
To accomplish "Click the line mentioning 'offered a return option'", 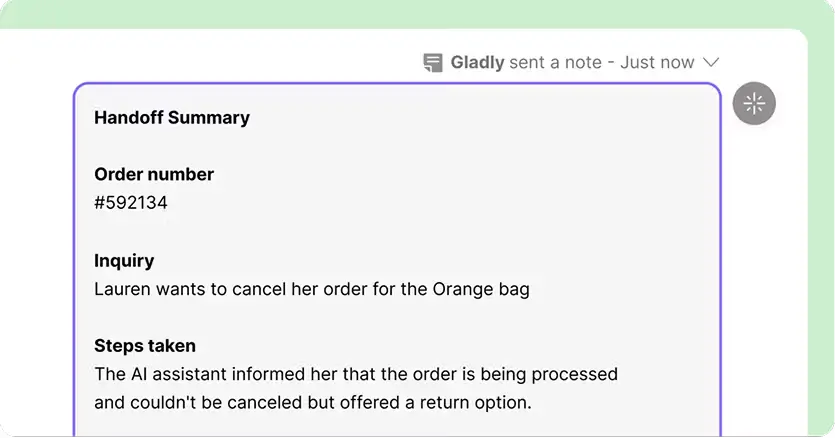I will click(x=313, y=402).
